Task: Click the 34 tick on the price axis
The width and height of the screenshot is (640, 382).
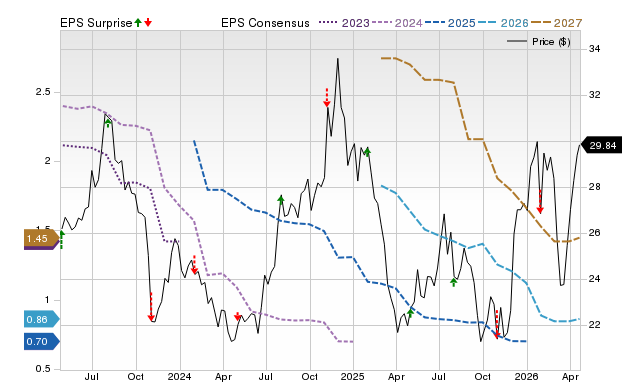Action: (595, 49)
